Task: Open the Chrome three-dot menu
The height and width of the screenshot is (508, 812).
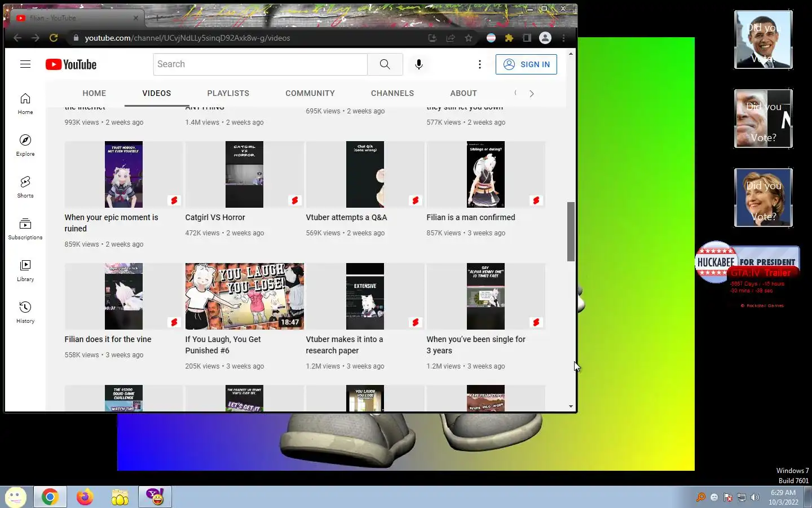Action: [x=563, y=38]
